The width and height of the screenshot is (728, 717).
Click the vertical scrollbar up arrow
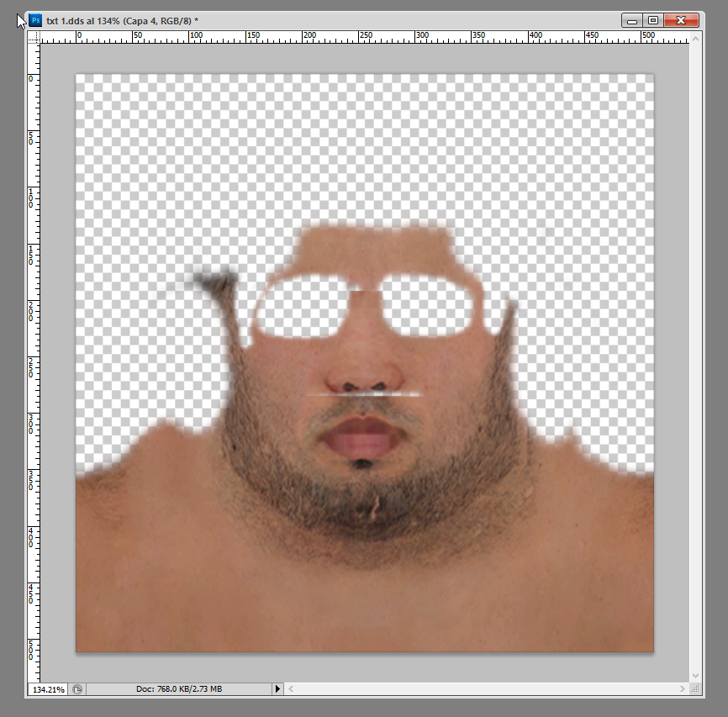click(x=695, y=40)
